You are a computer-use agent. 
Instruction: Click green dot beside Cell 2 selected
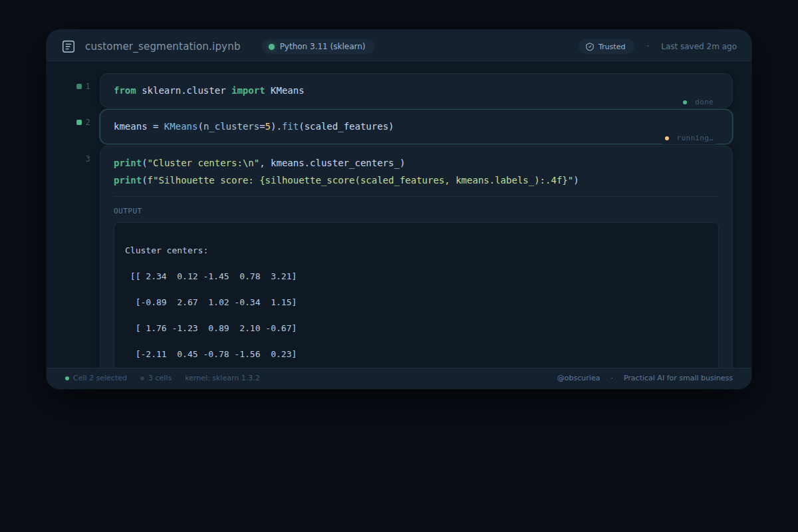coord(67,378)
